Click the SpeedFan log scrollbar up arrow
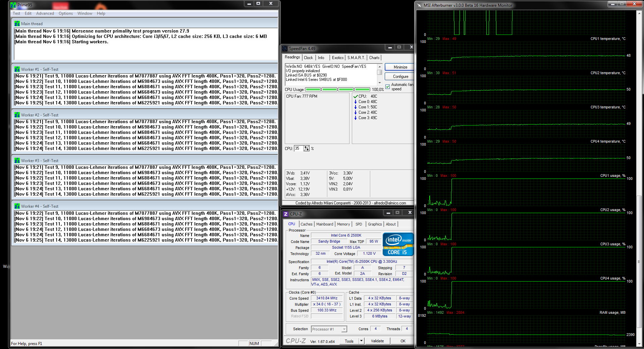 point(380,66)
